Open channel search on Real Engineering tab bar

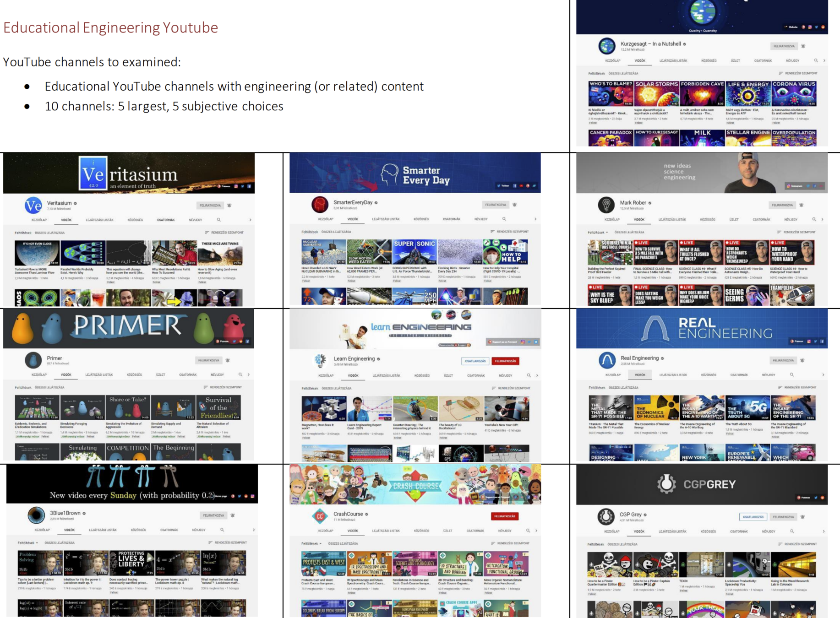(x=792, y=374)
